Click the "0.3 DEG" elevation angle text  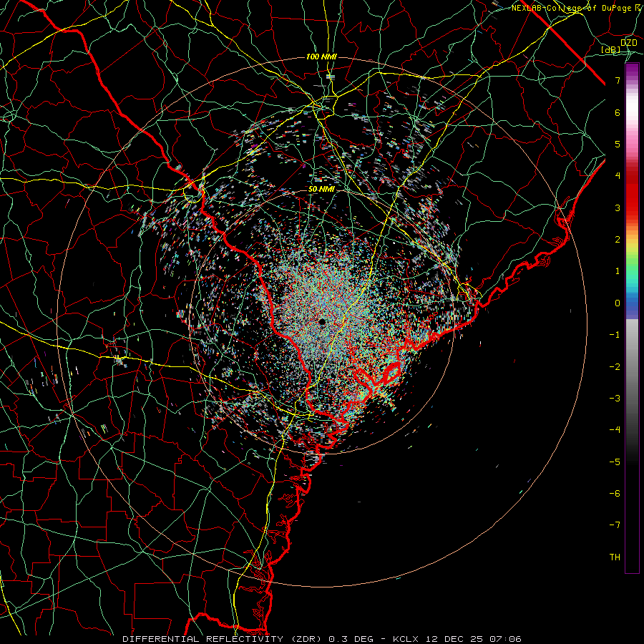[351, 639]
